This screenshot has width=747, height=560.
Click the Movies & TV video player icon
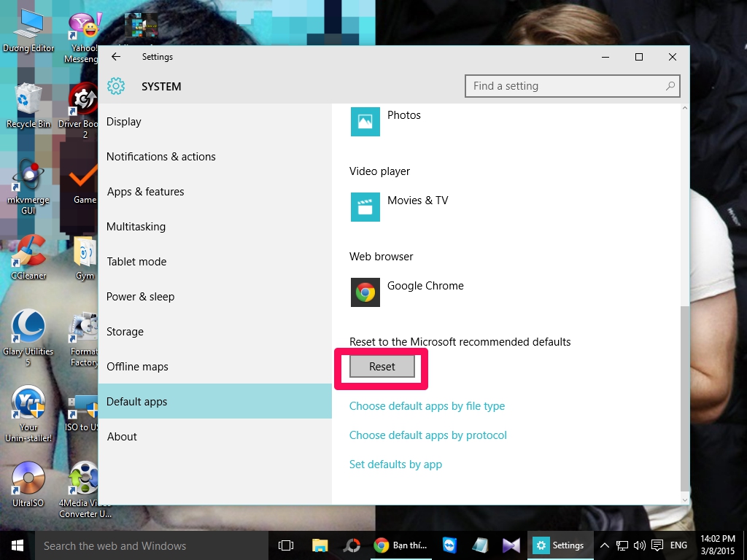(365, 207)
